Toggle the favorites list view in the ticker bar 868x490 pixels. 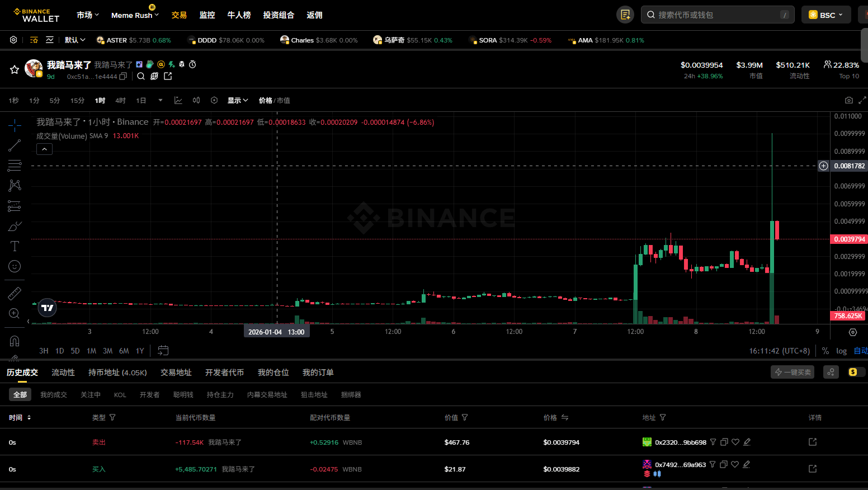point(34,40)
